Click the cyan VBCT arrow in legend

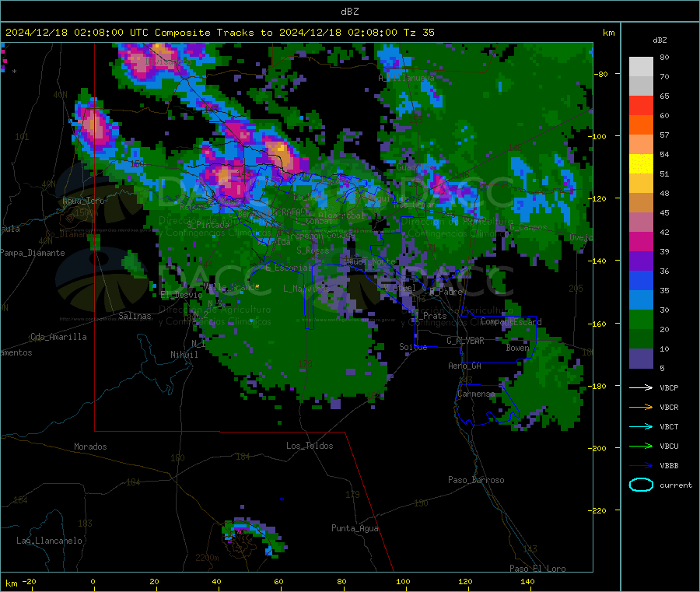click(641, 427)
